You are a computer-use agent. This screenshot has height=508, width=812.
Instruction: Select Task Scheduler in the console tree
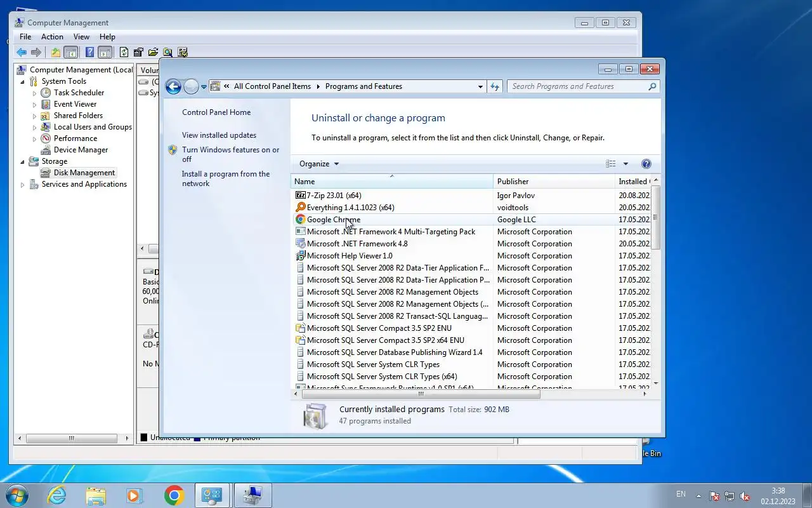79,93
